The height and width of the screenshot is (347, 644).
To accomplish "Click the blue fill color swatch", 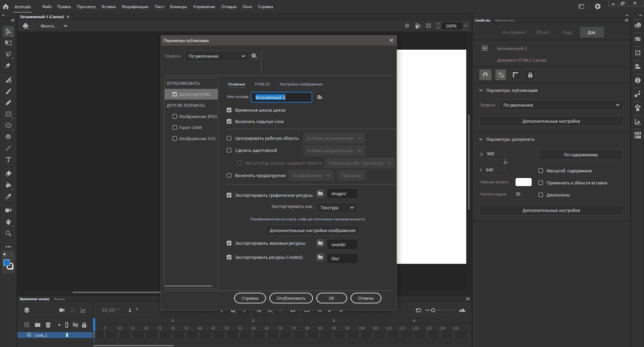I will (7, 263).
